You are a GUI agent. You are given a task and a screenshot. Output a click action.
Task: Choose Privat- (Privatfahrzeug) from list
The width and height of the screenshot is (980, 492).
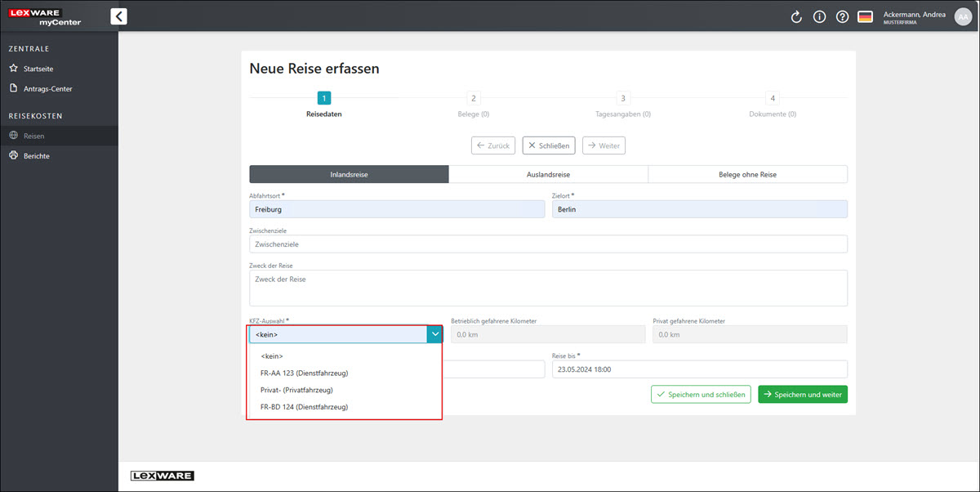296,390
